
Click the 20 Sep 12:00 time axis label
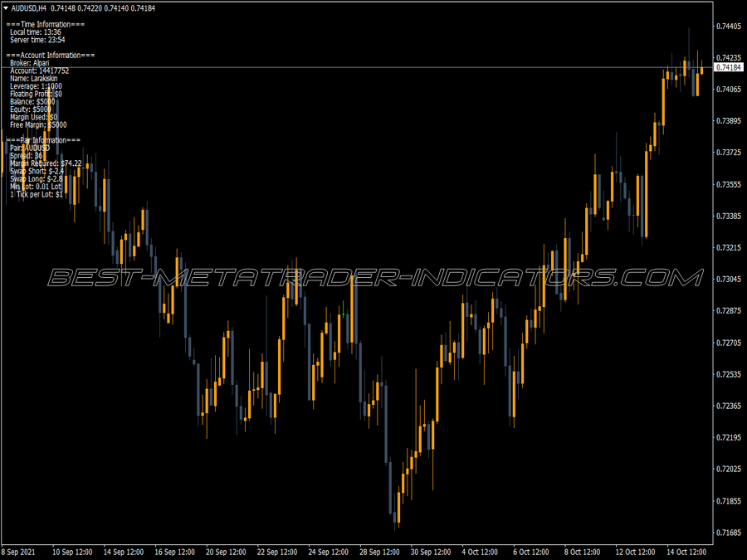(x=226, y=552)
